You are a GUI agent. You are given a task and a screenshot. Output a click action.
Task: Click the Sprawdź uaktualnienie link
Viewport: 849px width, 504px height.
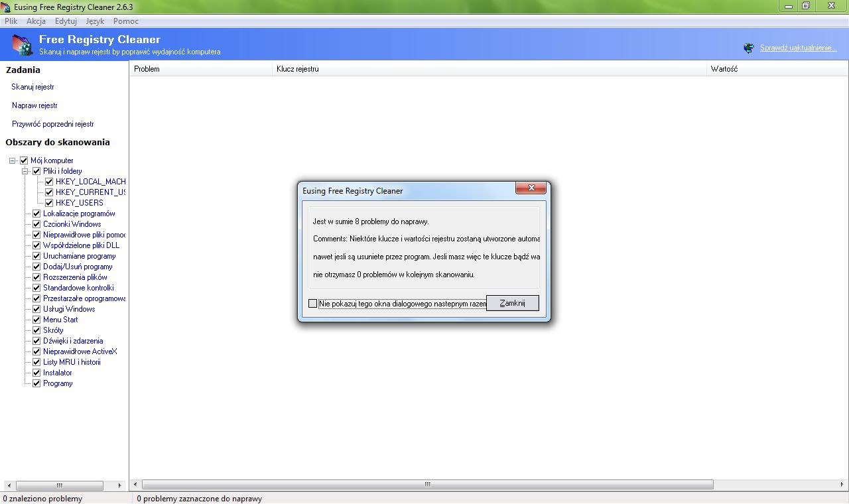point(799,48)
